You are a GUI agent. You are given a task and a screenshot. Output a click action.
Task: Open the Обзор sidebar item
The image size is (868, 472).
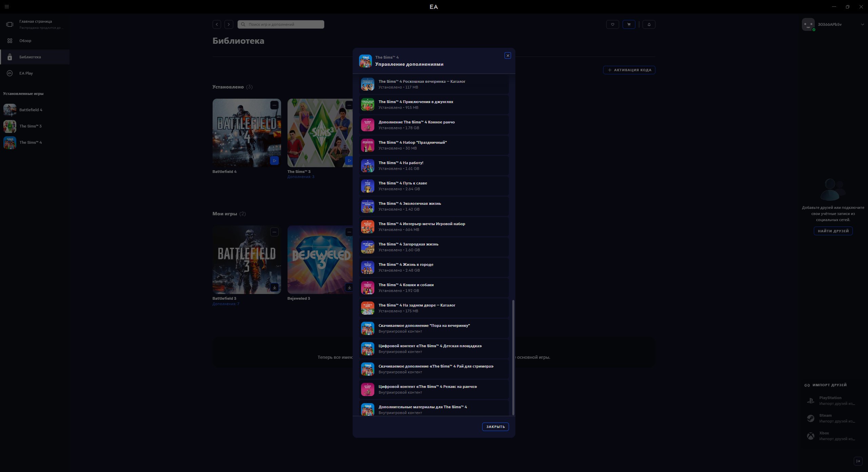pyautogui.click(x=35, y=41)
